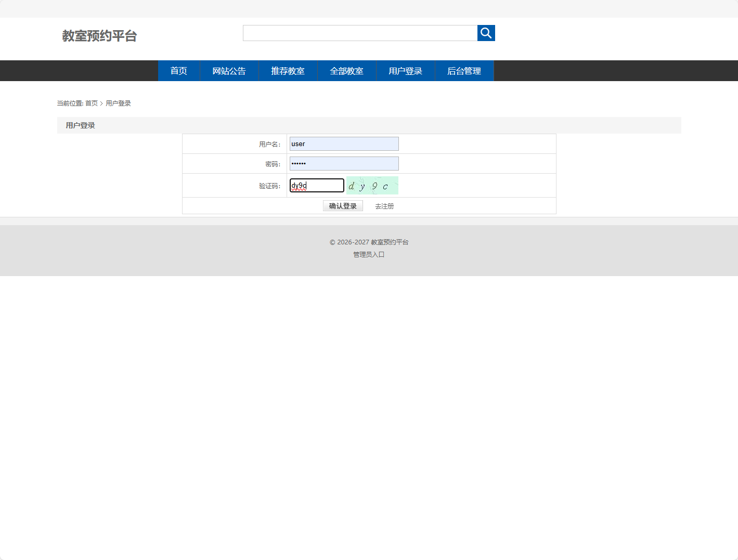Click the 首页 breadcrumb link
Screen dimensions: 738x560
pos(92,103)
